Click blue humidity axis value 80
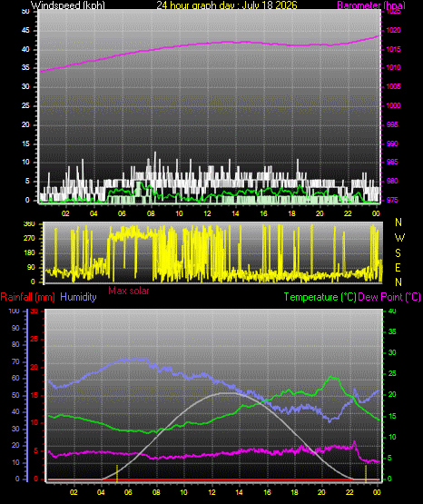423x504 pixels. click(x=15, y=344)
